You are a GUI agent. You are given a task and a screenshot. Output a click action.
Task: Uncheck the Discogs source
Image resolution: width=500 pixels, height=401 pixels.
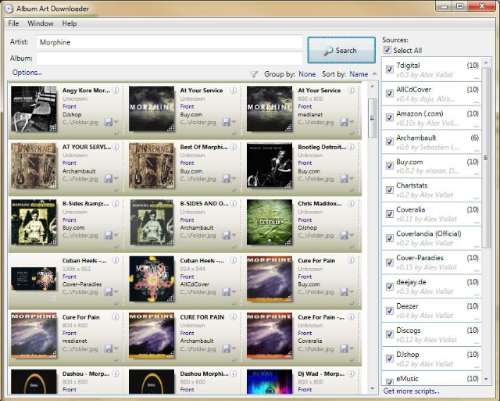[x=389, y=334]
